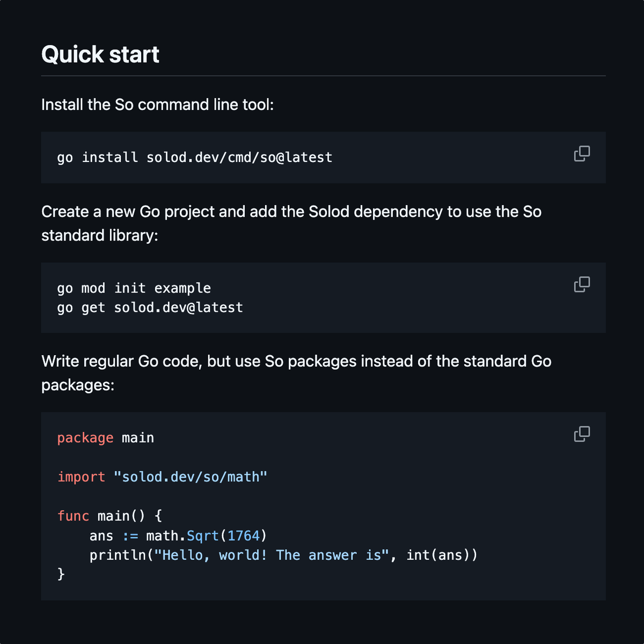Click the number 1764 in code

point(244,536)
